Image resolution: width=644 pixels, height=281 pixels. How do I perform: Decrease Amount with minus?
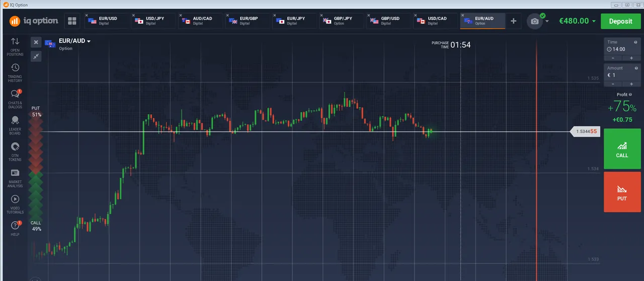click(x=613, y=84)
